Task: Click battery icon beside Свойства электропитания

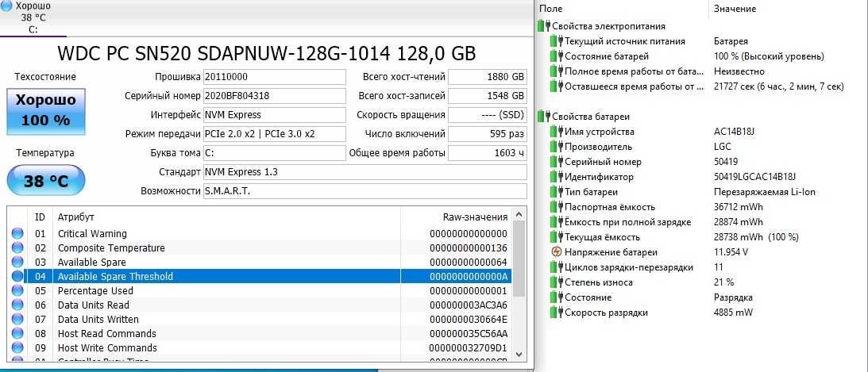Action: tap(544, 26)
